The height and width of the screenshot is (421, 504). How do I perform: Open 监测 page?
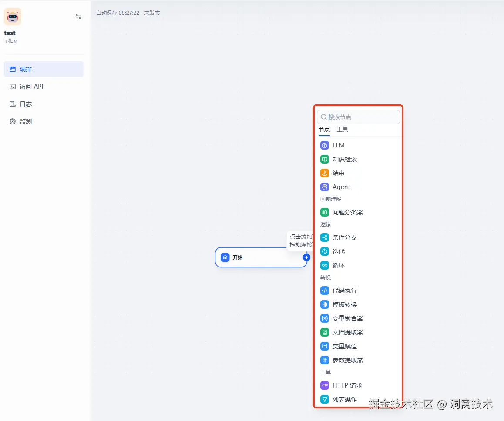pyautogui.click(x=44, y=121)
